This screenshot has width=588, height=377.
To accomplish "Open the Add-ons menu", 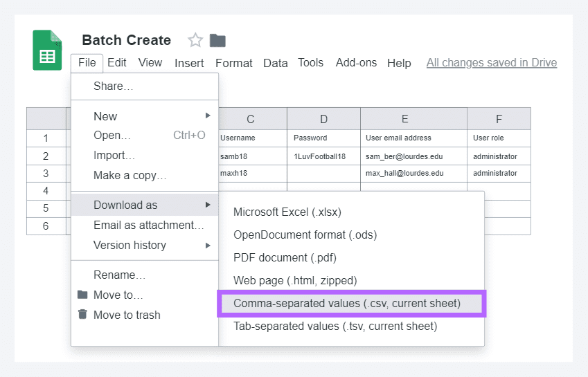I will pos(356,62).
